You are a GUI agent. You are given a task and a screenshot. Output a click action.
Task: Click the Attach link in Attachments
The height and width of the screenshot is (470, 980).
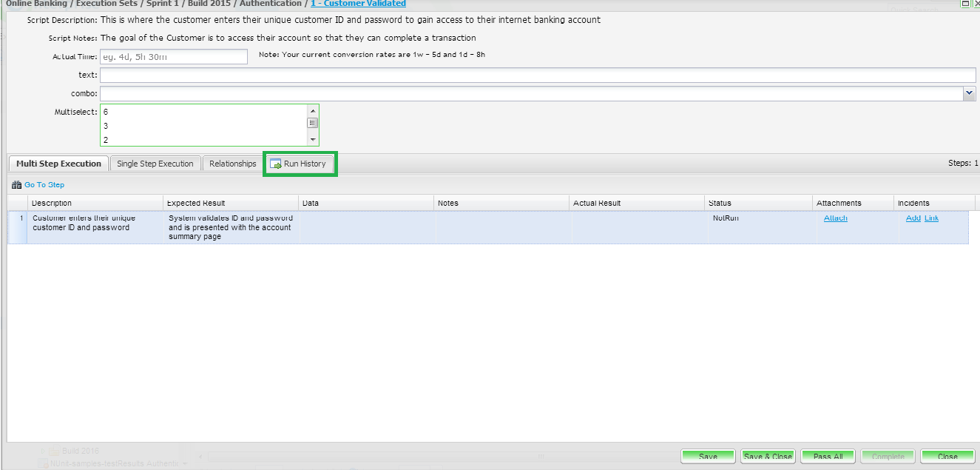[835, 218]
